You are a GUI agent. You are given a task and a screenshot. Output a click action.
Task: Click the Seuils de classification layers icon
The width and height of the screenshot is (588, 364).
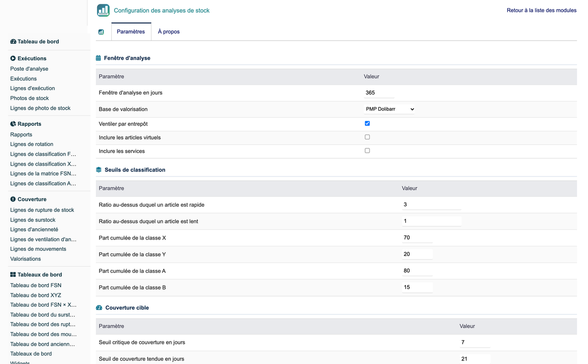99,170
